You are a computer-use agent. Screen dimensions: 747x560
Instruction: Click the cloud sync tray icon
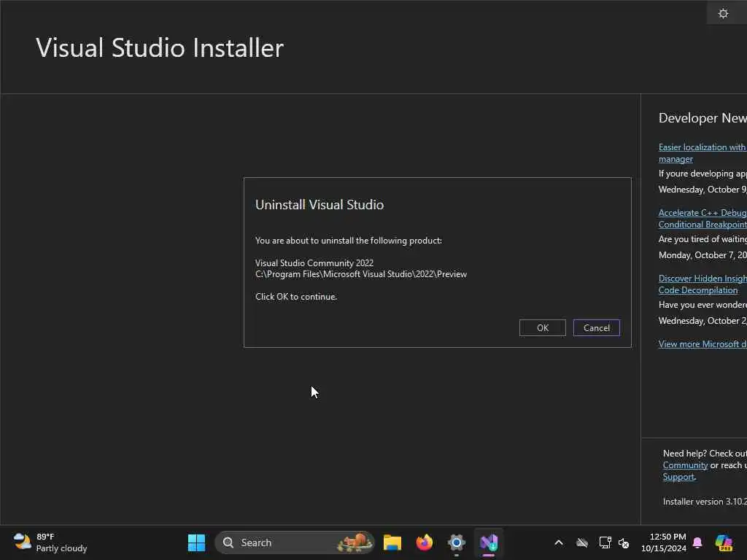(x=581, y=542)
